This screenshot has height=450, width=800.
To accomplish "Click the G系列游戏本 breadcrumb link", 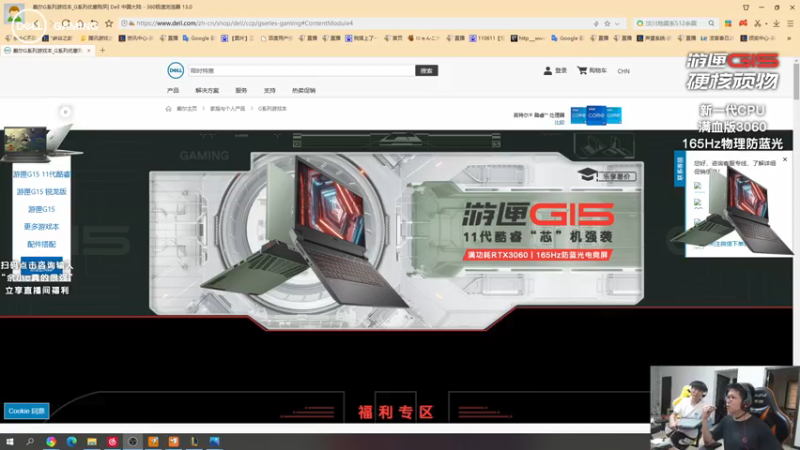I will tap(272, 109).
